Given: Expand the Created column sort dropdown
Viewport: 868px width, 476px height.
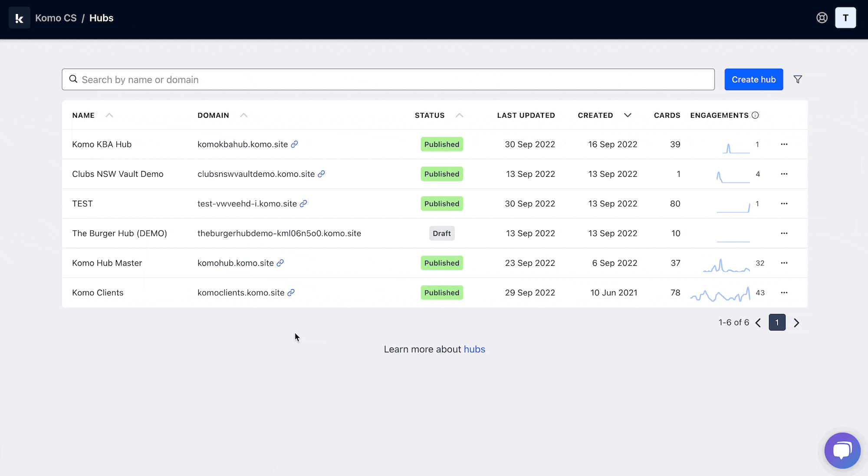Looking at the screenshot, I should coord(627,115).
